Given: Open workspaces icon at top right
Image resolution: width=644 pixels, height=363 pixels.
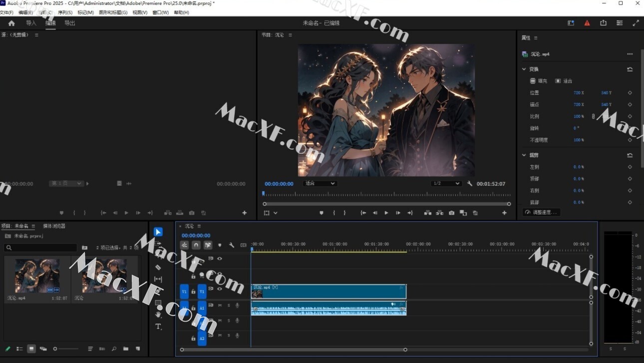Looking at the screenshot, I should click(x=571, y=23).
